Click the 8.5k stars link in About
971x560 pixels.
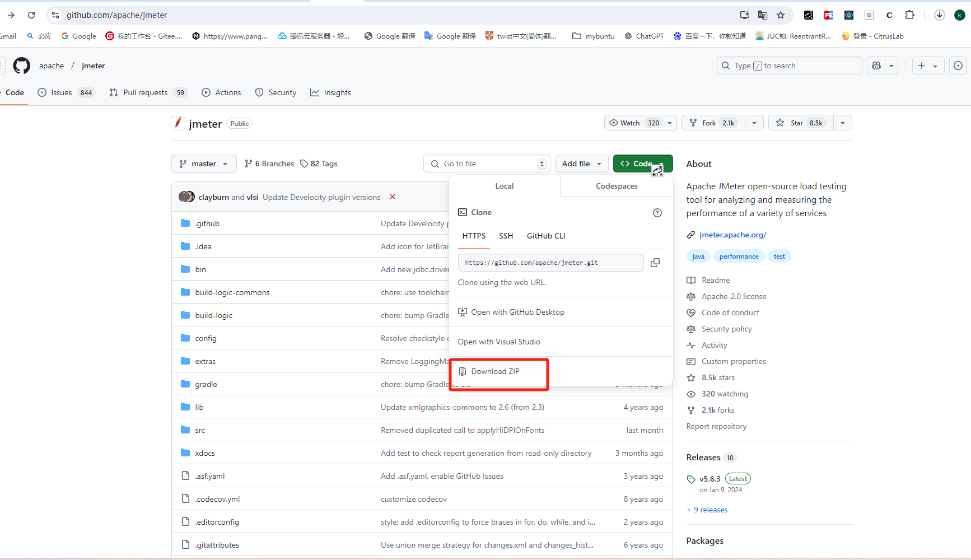click(718, 377)
